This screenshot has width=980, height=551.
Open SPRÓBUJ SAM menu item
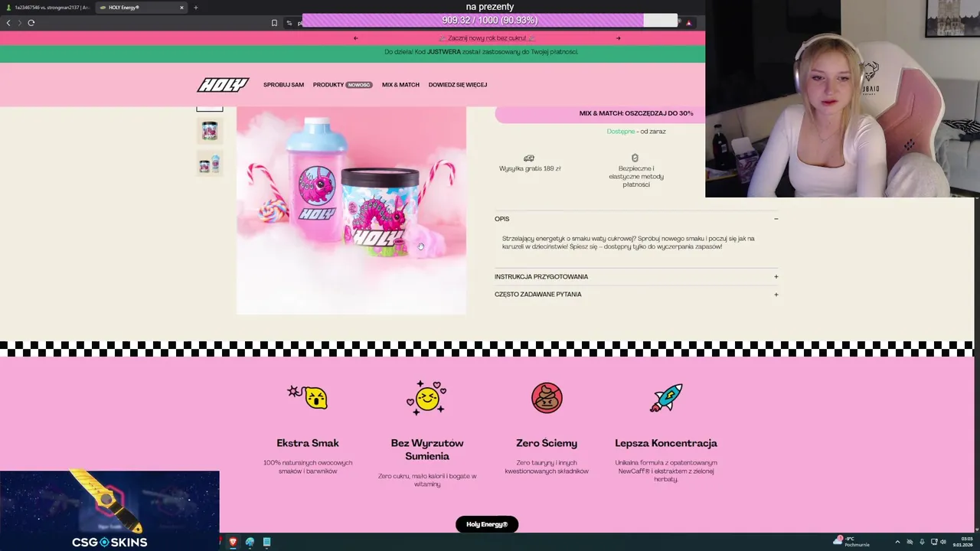283,85
